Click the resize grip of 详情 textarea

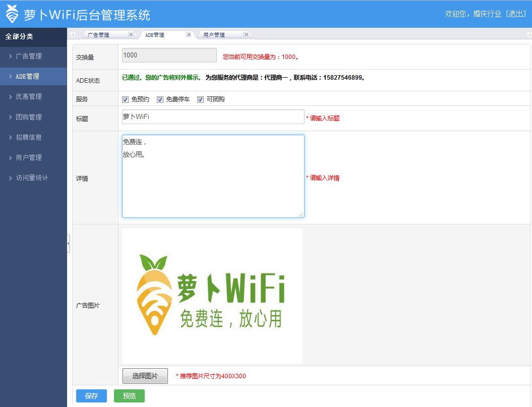pyautogui.click(x=301, y=215)
